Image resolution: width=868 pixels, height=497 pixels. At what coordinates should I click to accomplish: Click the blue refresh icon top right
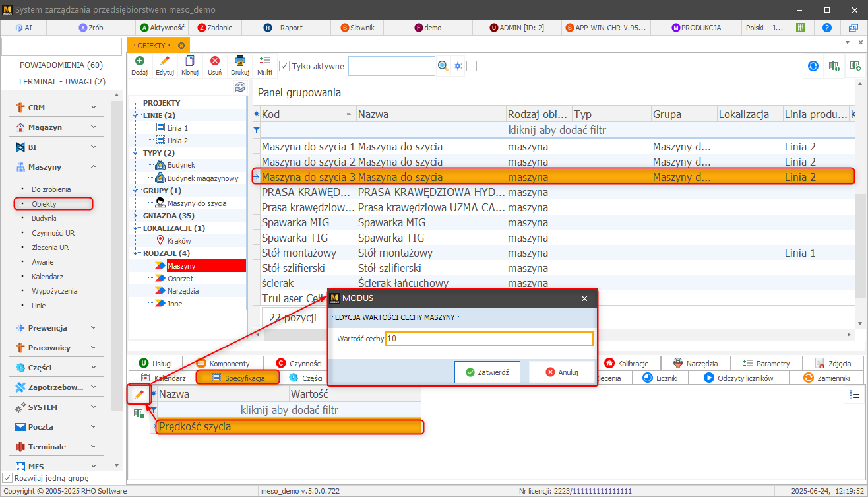coord(813,66)
